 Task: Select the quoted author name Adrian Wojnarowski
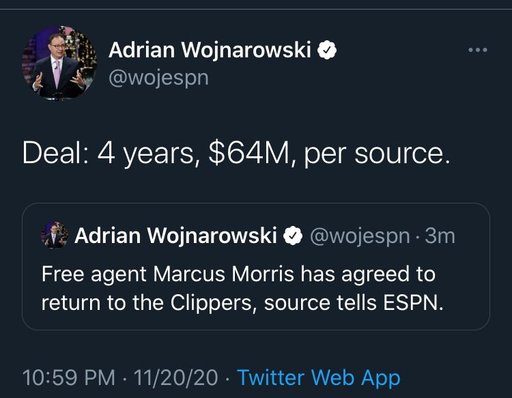click(x=176, y=236)
